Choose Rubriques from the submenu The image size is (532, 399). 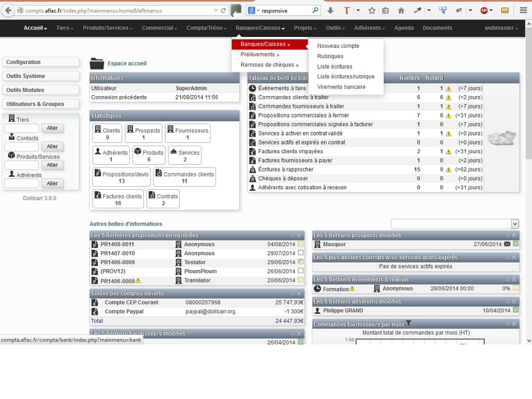[330, 56]
